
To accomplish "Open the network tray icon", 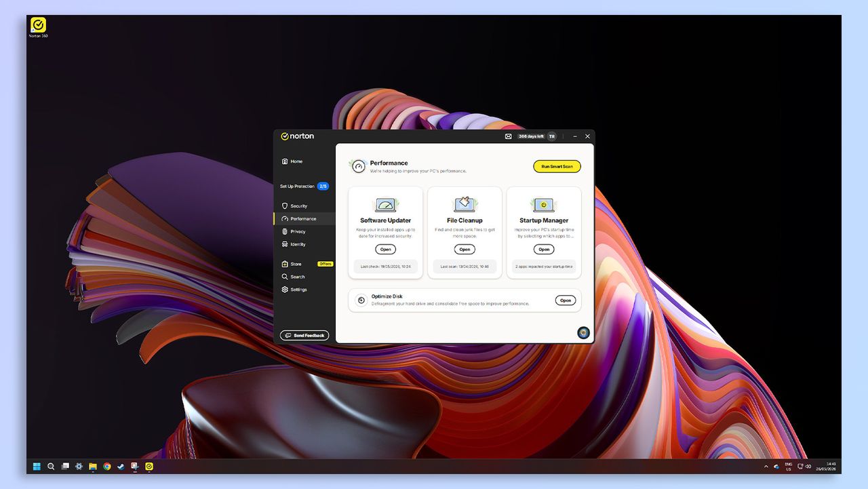I will pyautogui.click(x=800, y=467).
